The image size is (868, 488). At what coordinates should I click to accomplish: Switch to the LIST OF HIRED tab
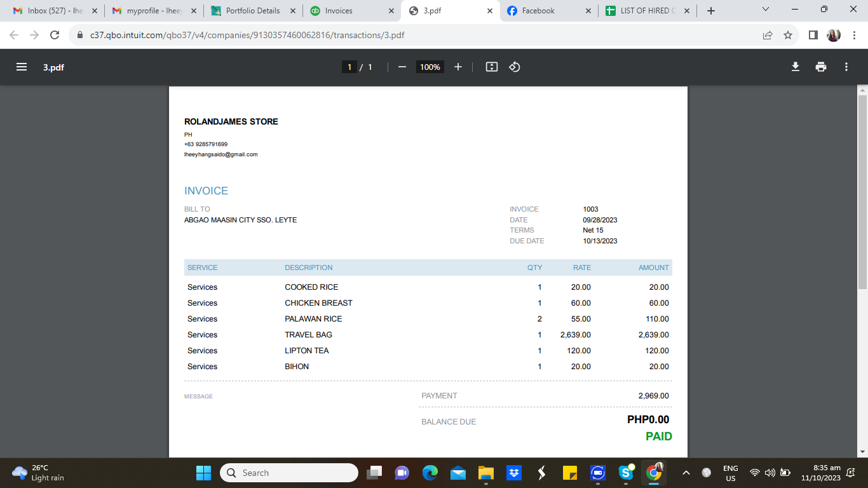648,11
